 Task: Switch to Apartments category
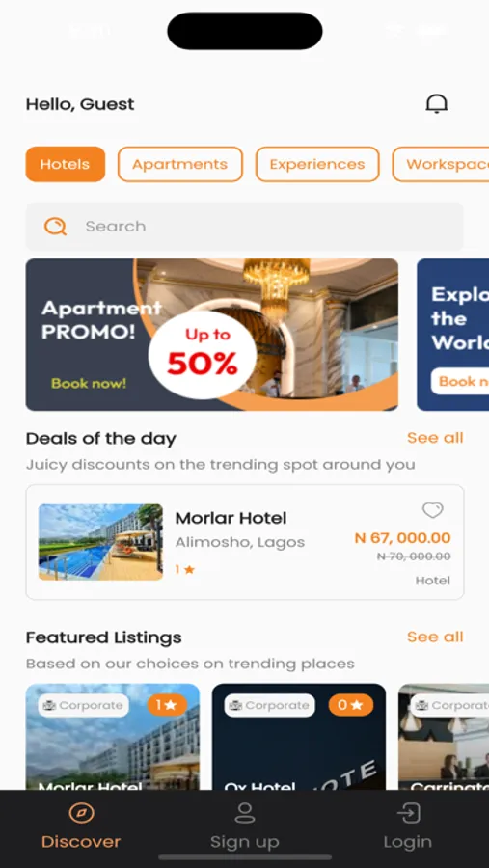180,164
